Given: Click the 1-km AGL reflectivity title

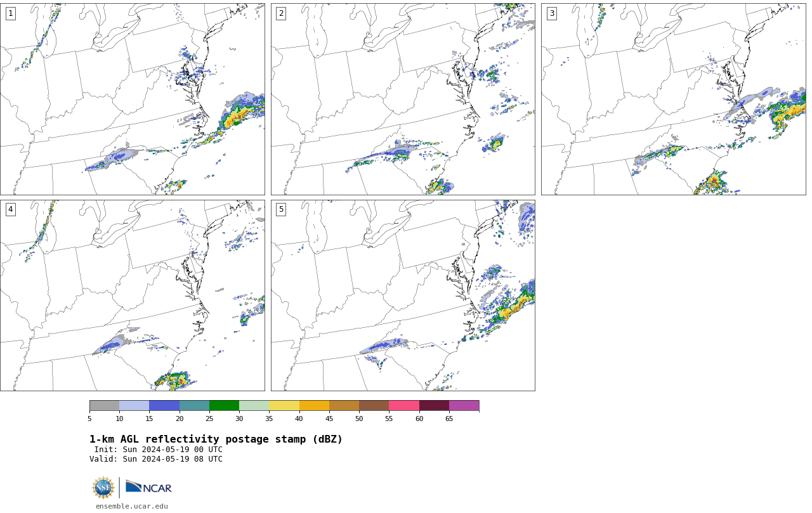Looking at the screenshot, I should click(216, 439).
